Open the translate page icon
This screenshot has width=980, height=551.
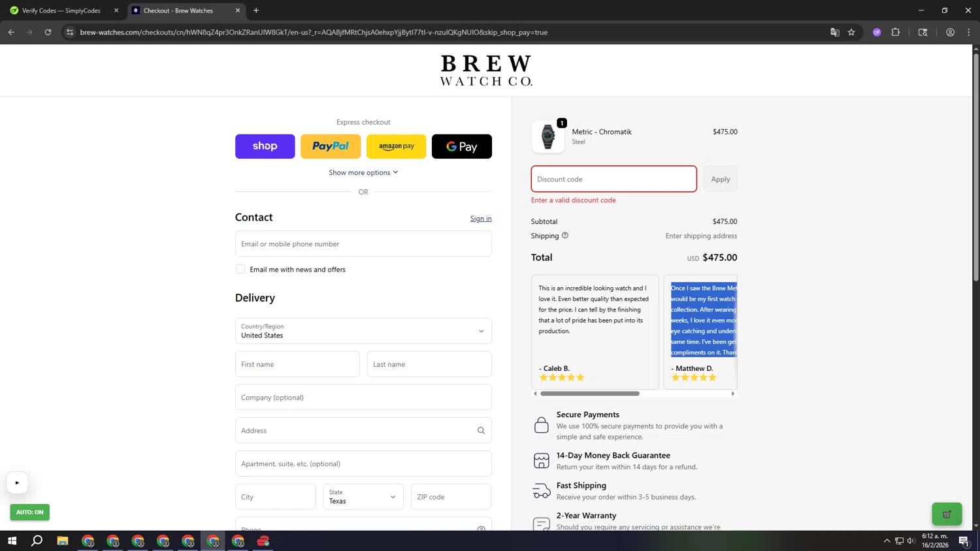[834, 32]
